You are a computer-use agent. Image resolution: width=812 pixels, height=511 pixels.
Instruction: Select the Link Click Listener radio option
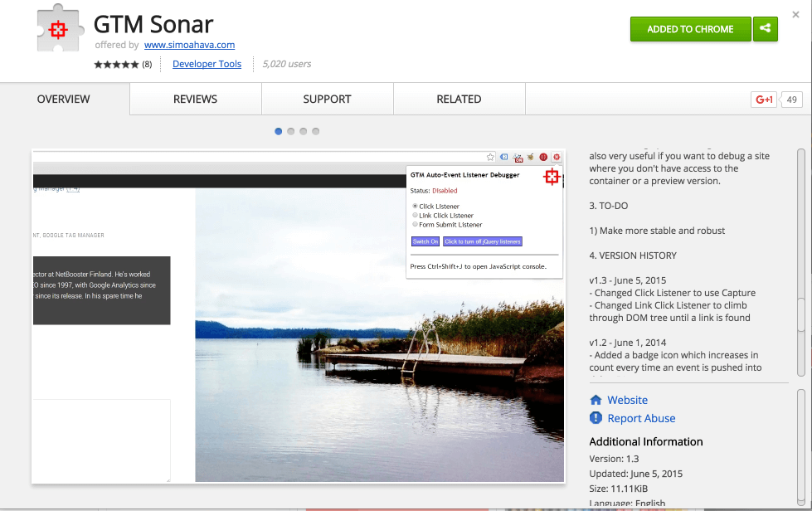415,215
